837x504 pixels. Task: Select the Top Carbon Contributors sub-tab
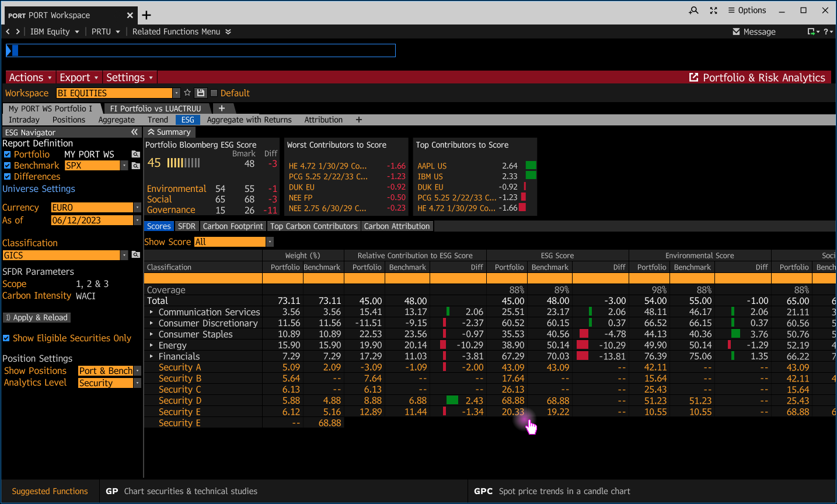click(x=314, y=226)
